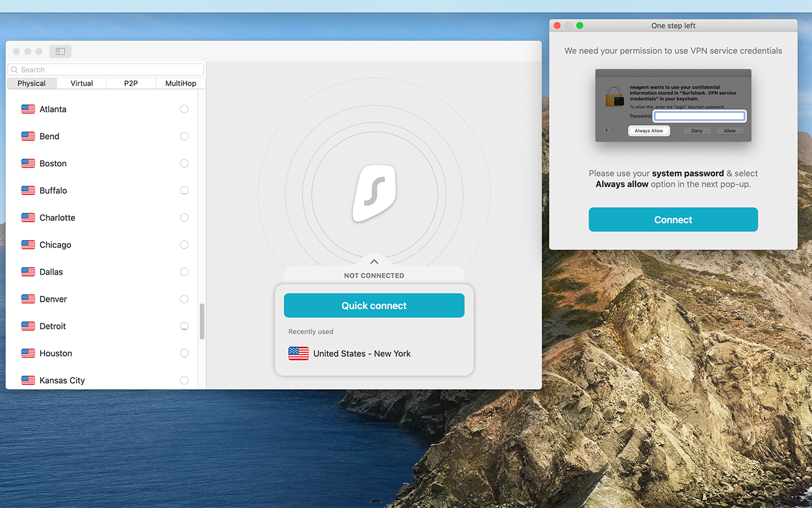
Task: Select the Detroit radio button
Action: 184,326
